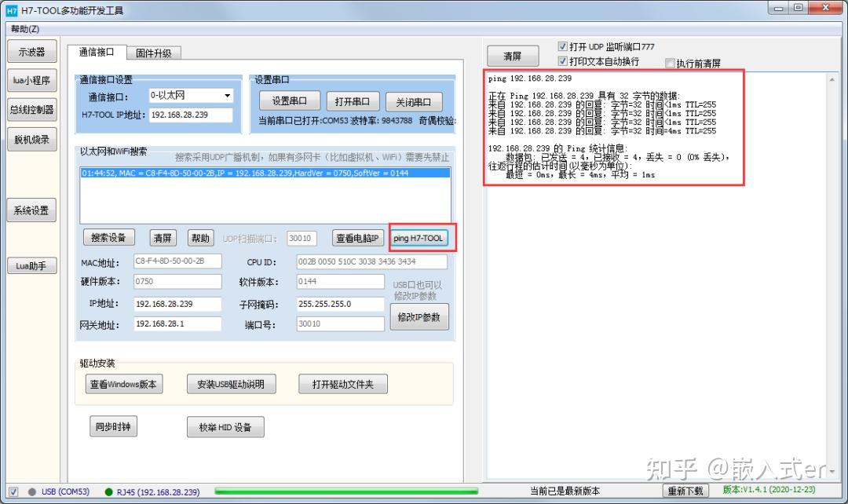This screenshot has width=848, height=504.
Task: Enable the 执行前清屏 checkbox
Action: [669, 63]
